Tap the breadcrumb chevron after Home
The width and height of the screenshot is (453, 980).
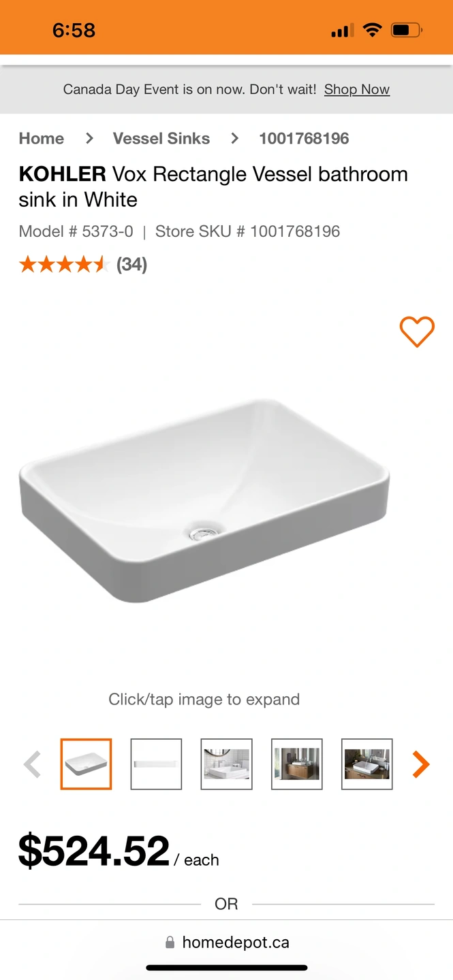[89, 138]
